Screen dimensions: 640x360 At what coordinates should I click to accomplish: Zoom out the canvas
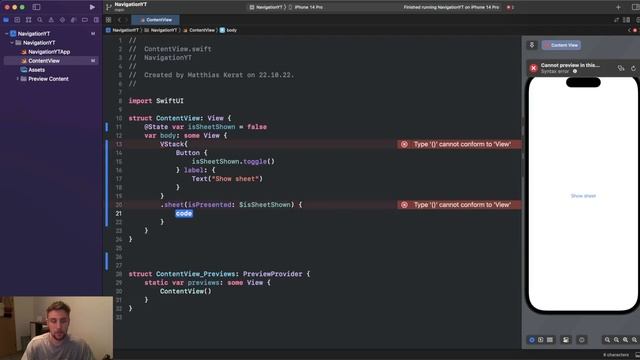point(607,340)
